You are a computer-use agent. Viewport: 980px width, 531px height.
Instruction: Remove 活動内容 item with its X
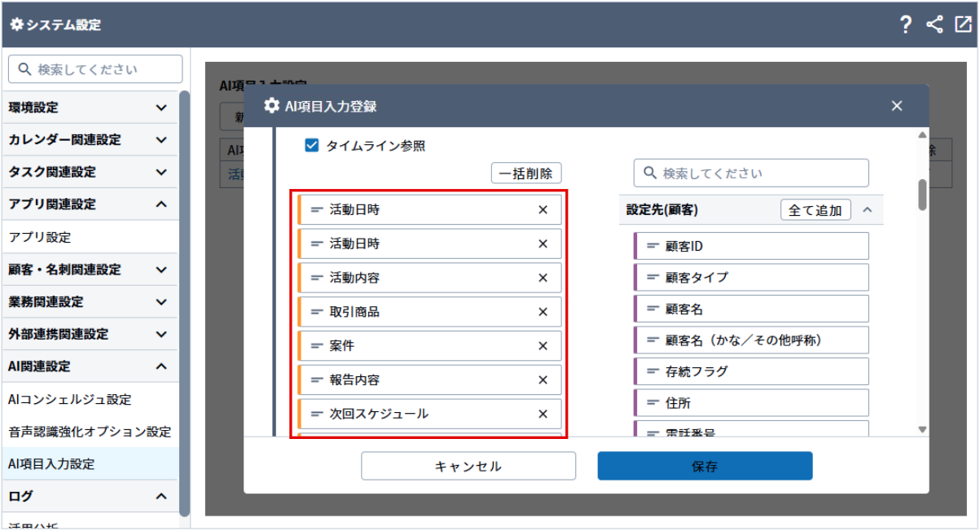point(543,278)
